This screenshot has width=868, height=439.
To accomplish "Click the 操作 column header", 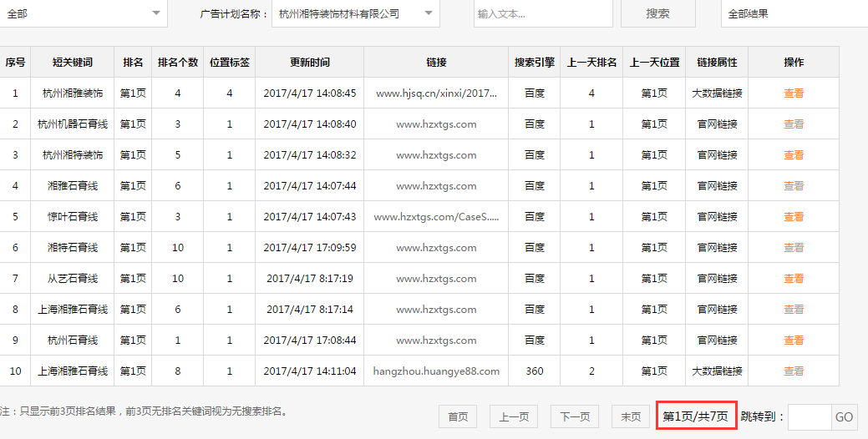I will click(794, 63).
